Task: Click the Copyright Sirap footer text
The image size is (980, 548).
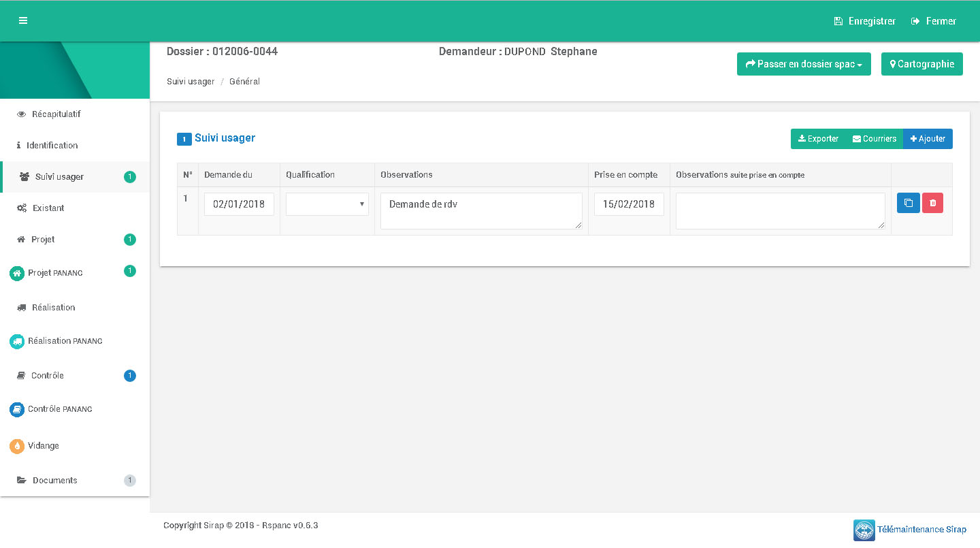Action: pos(241,526)
